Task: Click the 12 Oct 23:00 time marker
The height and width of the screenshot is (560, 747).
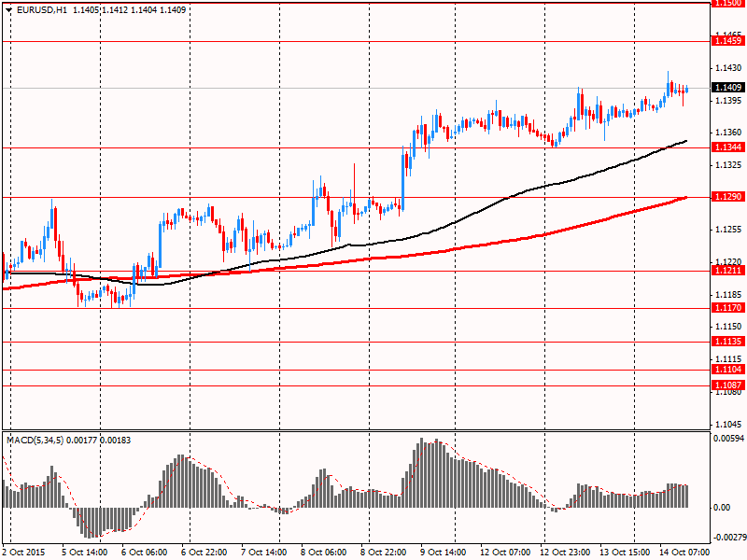Action: 566,553
